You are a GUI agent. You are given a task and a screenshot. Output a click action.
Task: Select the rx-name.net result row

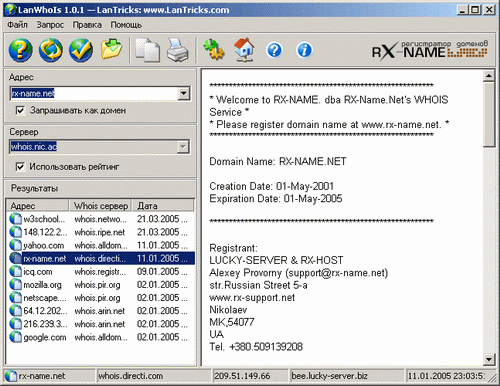[x=101, y=258]
